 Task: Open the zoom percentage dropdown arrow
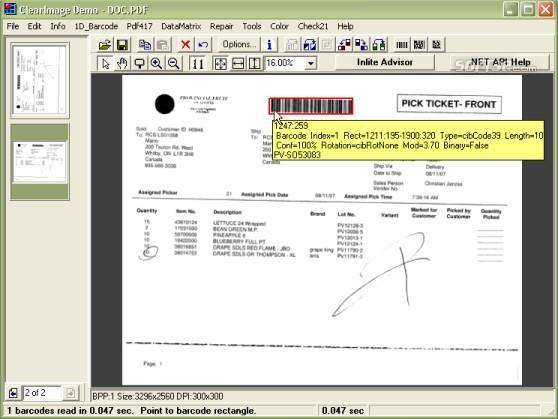(311, 64)
